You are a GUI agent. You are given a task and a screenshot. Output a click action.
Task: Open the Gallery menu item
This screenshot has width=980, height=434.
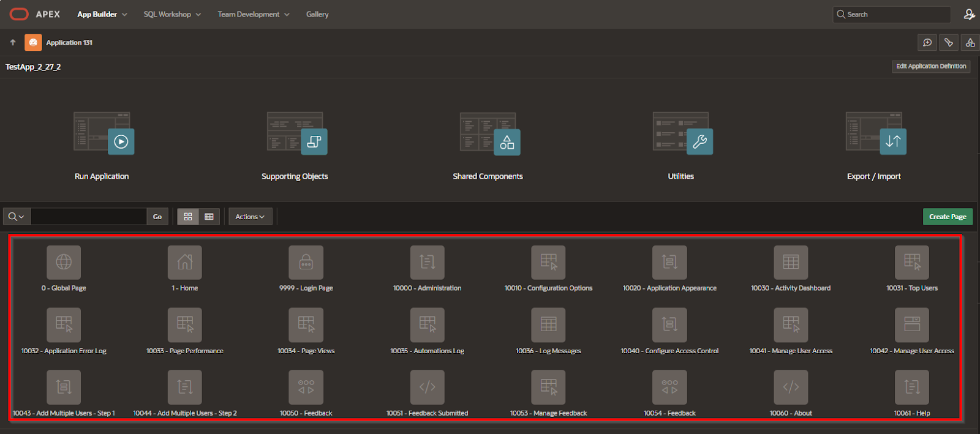pyautogui.click(x=317, y=14)
